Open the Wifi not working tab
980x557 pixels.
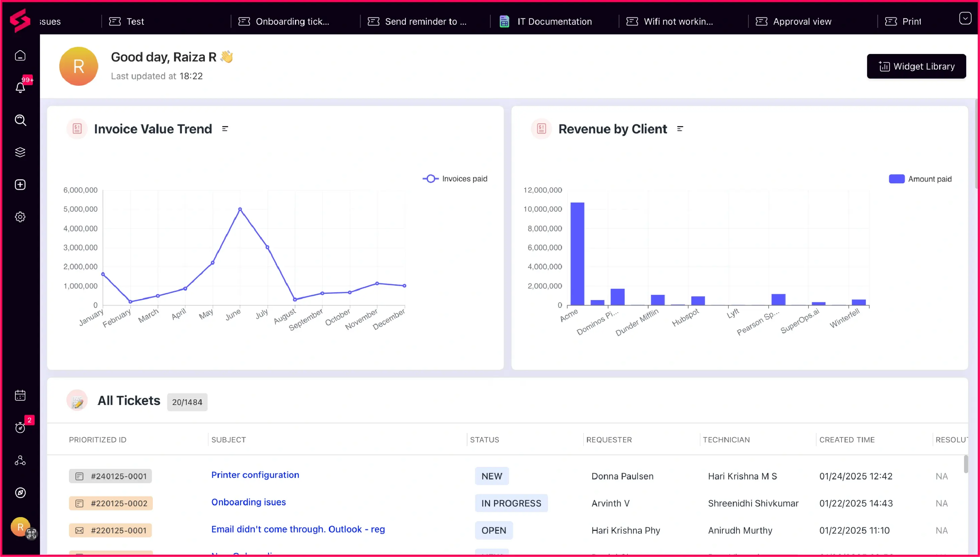[x=678, y=21]
